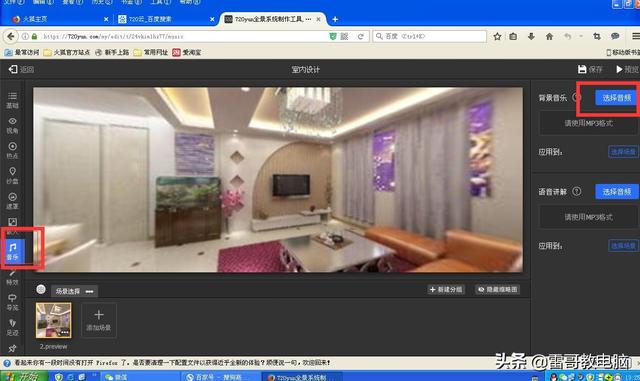Click 选择音频 for background music
The width and height of the screenshot is (640, 381).
(x=616, y=98)
